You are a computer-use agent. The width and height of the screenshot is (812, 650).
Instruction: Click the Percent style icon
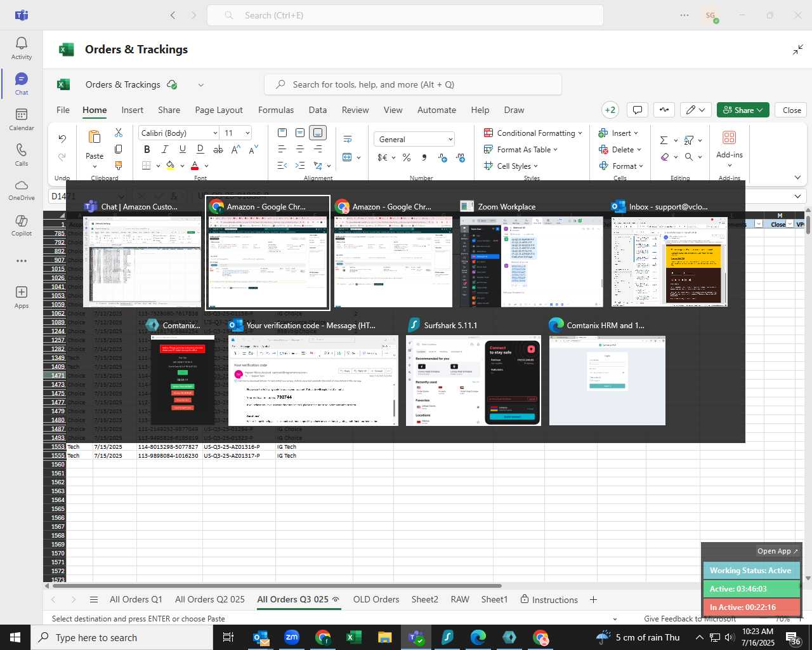coord(407,157)
